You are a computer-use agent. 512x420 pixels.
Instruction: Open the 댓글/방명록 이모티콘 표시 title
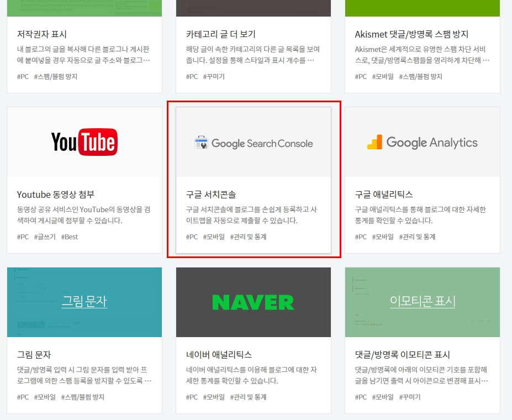click(402, 355)
